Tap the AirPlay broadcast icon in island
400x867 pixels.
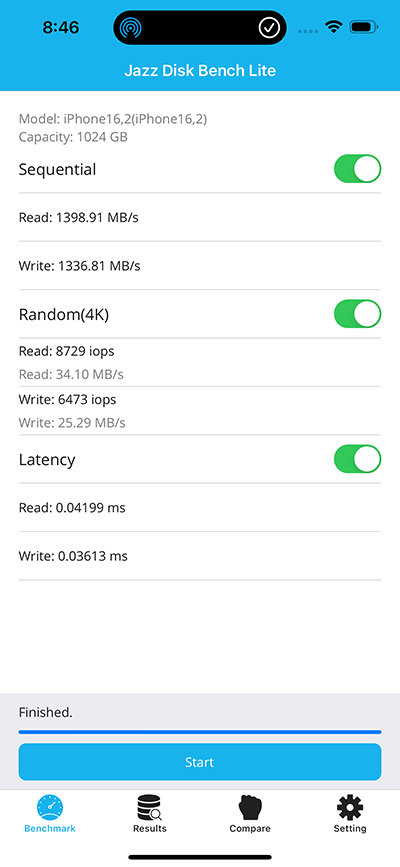(x=131, y=27)
